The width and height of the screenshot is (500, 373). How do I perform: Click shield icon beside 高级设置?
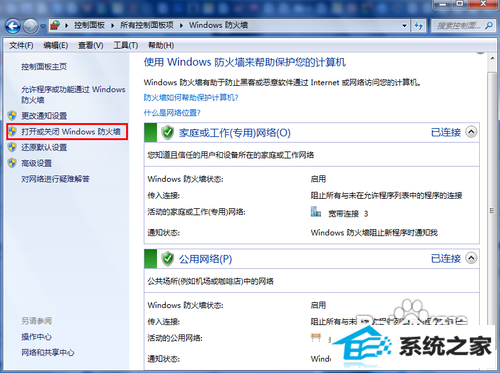(x=12, y=163)
